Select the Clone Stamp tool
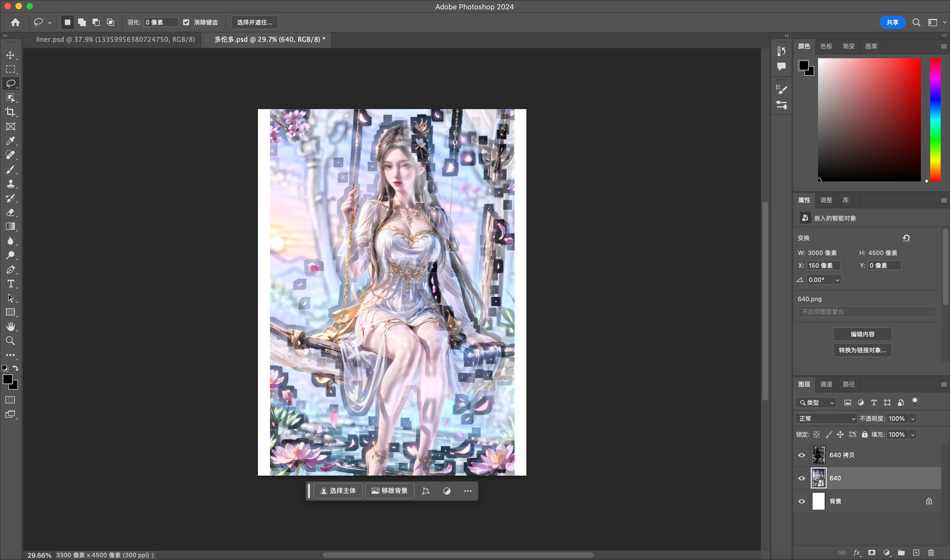The width and height of the screenshot is (950, 560). pyautogui.click(x=10, y=184)
